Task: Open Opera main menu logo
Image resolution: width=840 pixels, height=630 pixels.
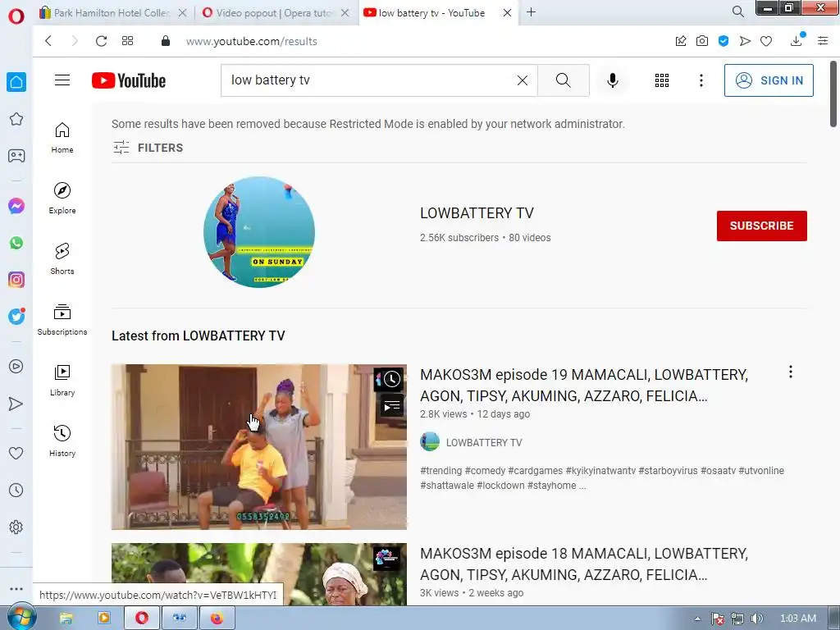Action: pyautogui.click(x=16, y=16)
